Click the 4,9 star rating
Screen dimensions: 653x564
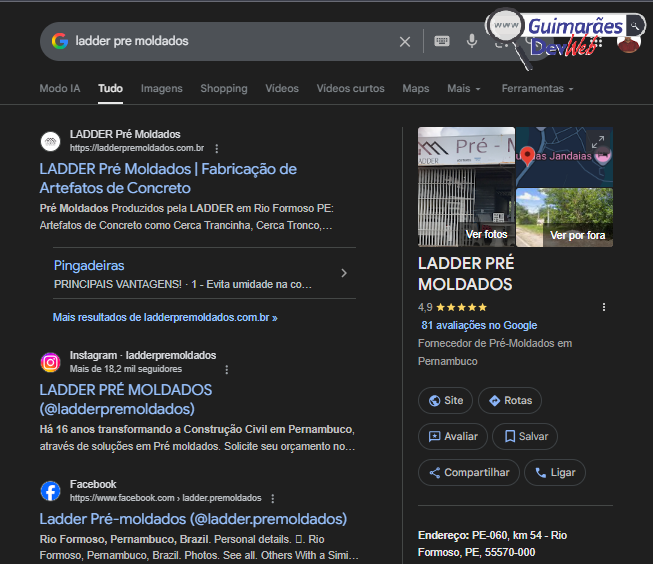point(452,307)
